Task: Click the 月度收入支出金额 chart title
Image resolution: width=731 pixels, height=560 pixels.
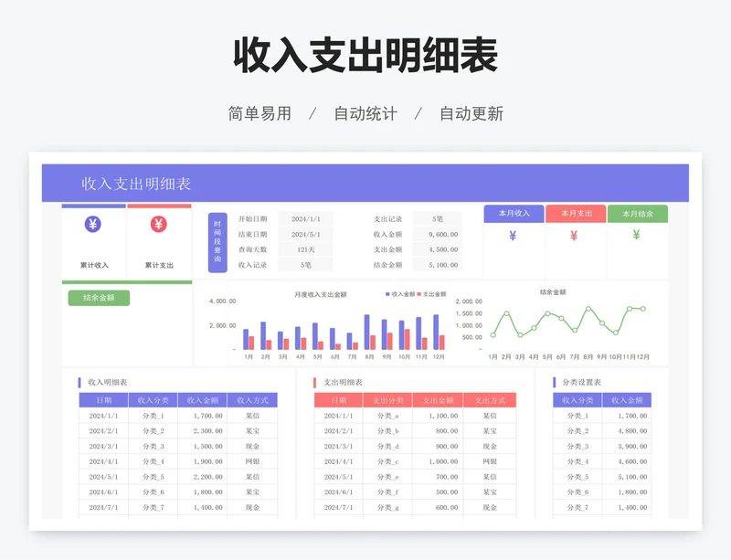Action: pos(321,295)
